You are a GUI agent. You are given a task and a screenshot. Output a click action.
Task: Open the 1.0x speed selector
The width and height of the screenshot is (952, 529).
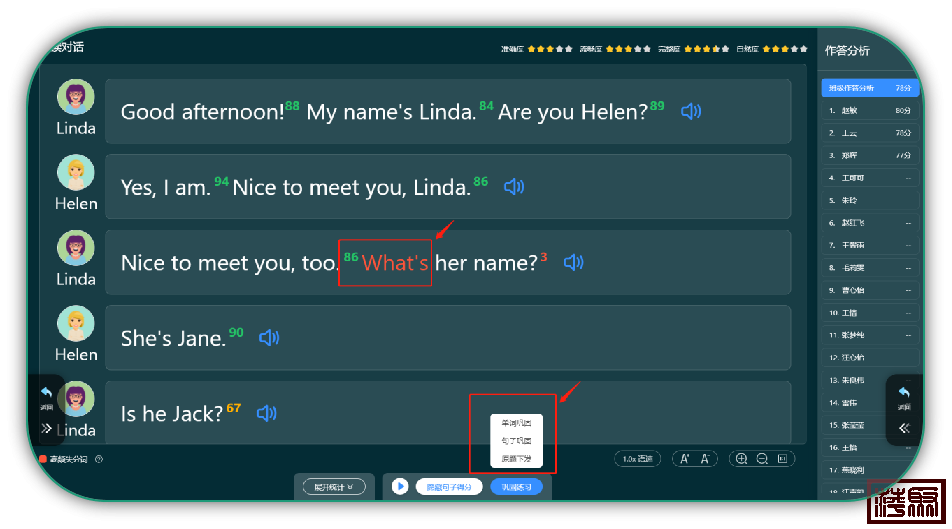637,459
